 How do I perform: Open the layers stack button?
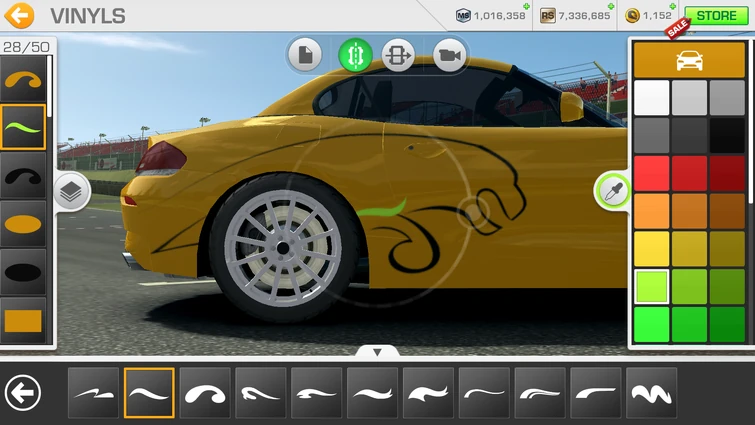pyautogui.click(x=71, y=192)
